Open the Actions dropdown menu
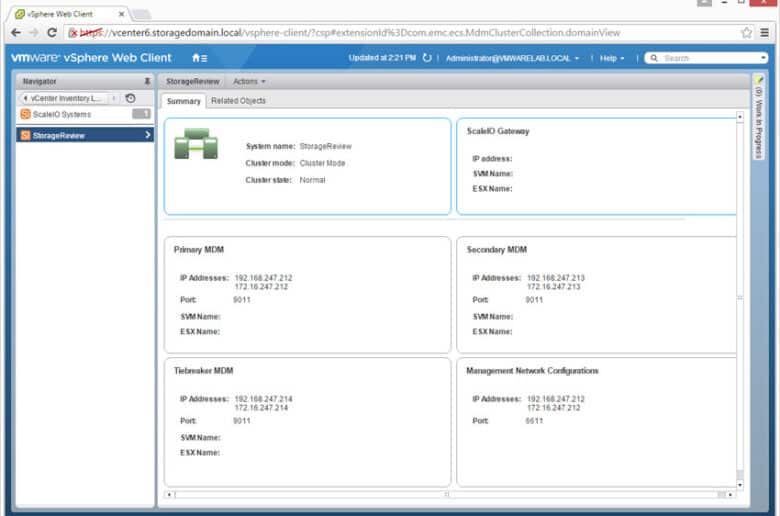The image size is (780, 516). click(249, 81)
